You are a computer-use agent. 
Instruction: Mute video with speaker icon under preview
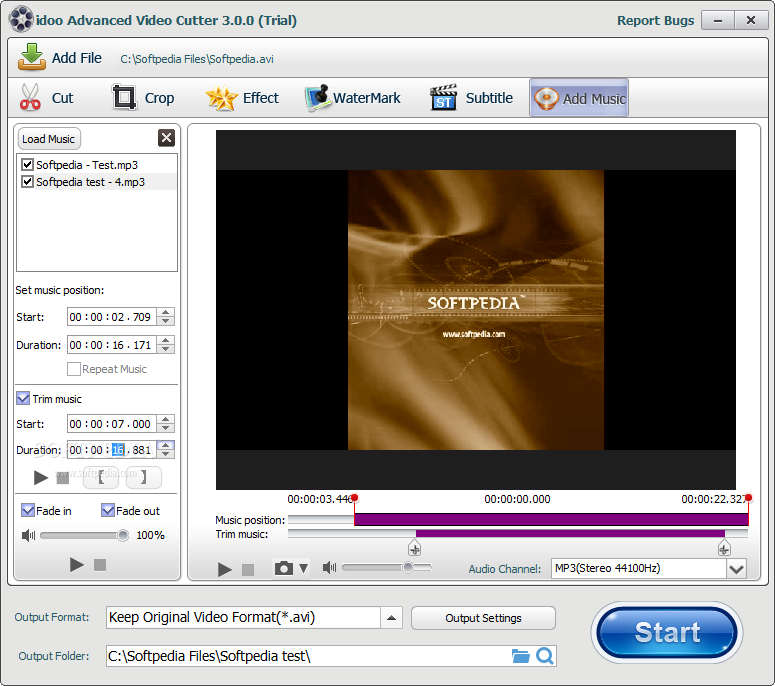[329, 568]
